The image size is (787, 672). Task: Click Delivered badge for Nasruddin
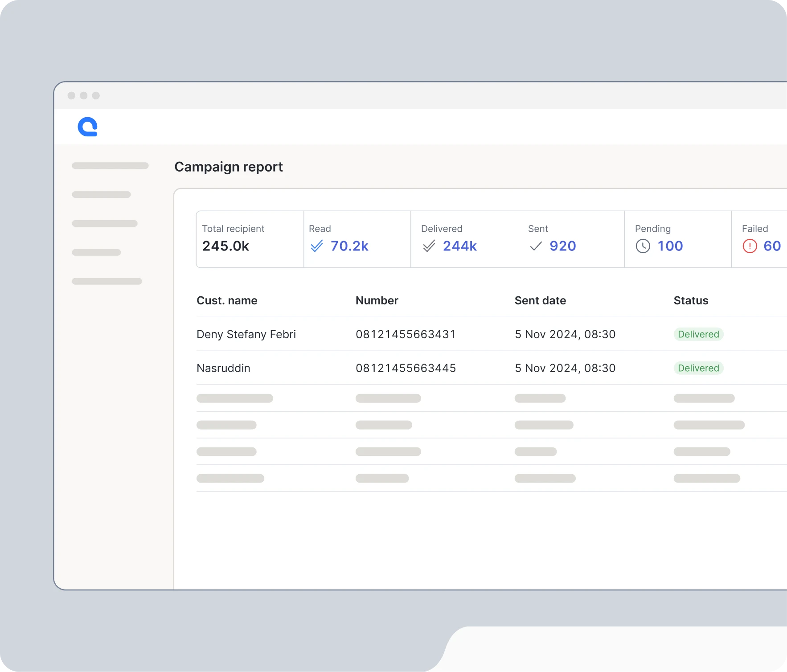[698, 368]
